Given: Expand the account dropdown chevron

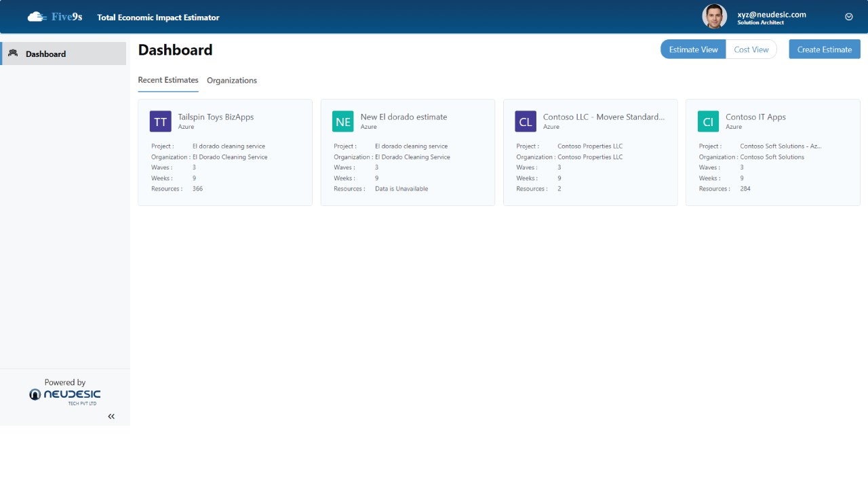Looking at the screenshot, I should pyautogui.click(x=849, y=17).
